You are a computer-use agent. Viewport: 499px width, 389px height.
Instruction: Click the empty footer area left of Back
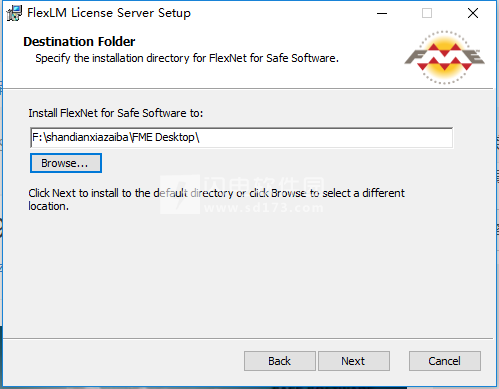click(x=123, y=361)
